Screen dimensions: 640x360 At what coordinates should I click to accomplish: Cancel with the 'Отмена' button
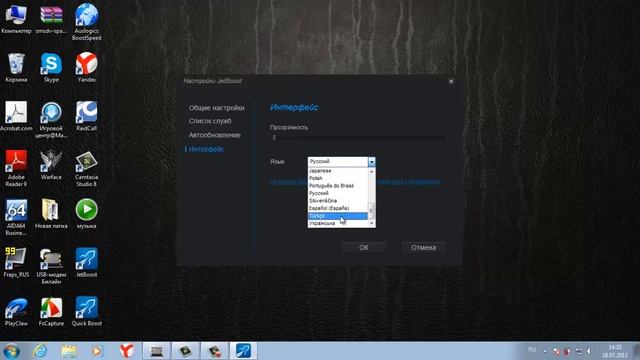(423, 247)
